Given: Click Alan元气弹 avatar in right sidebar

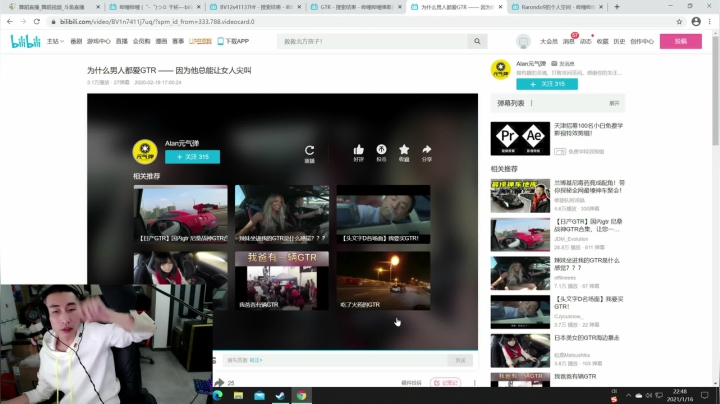Looking at the screenshot, I should tap(501, 70).
